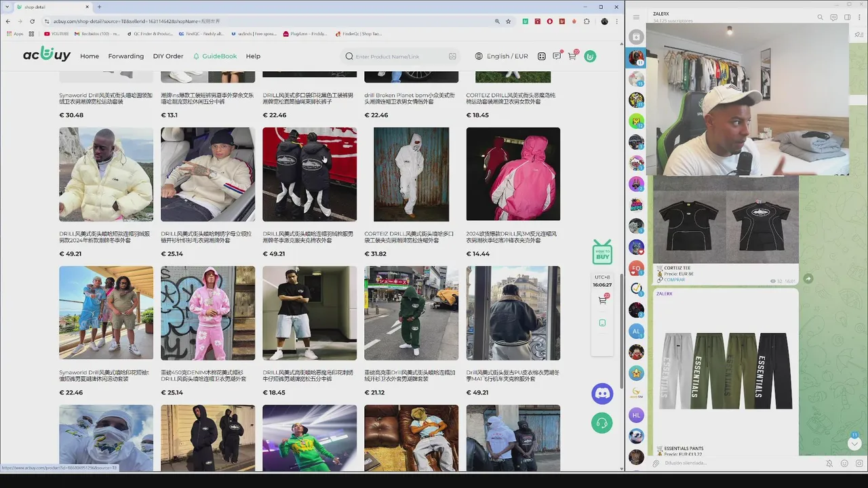Open the white jacket in car product €25.14
Image resolution: width=868 pixels, height=488 pixels.
point(208,174)
